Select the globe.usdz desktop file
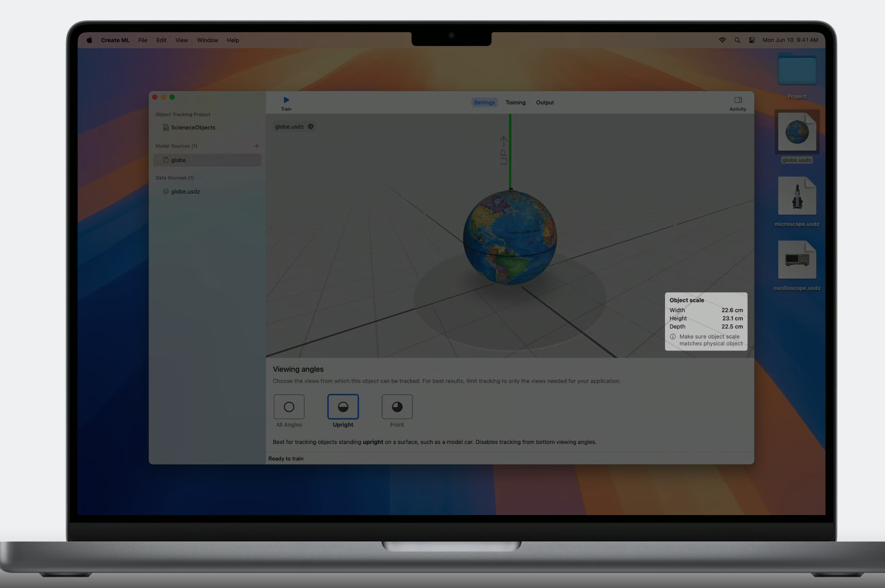The height and width of the screenshot is (588, 885). (797, 132)
